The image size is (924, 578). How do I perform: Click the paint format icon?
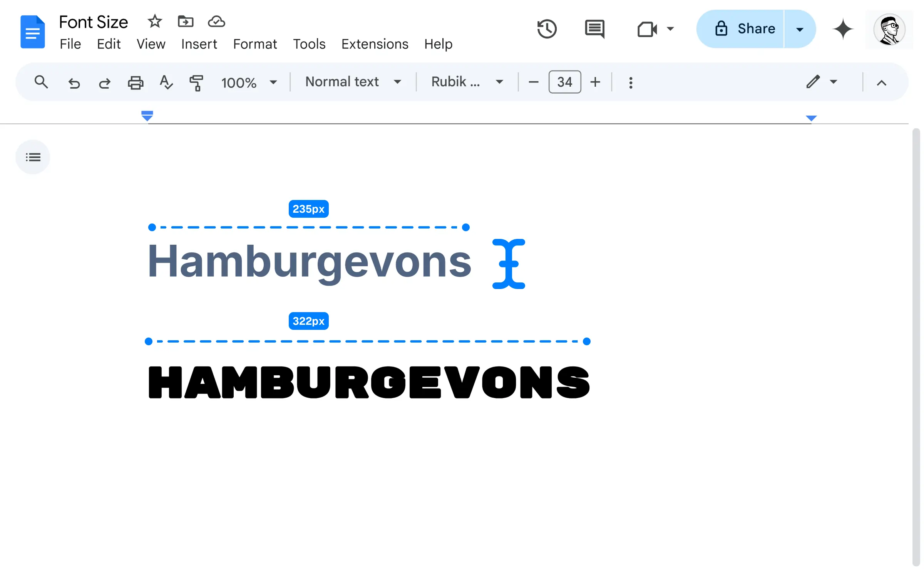pyautogui.click(x=196, y=82)
